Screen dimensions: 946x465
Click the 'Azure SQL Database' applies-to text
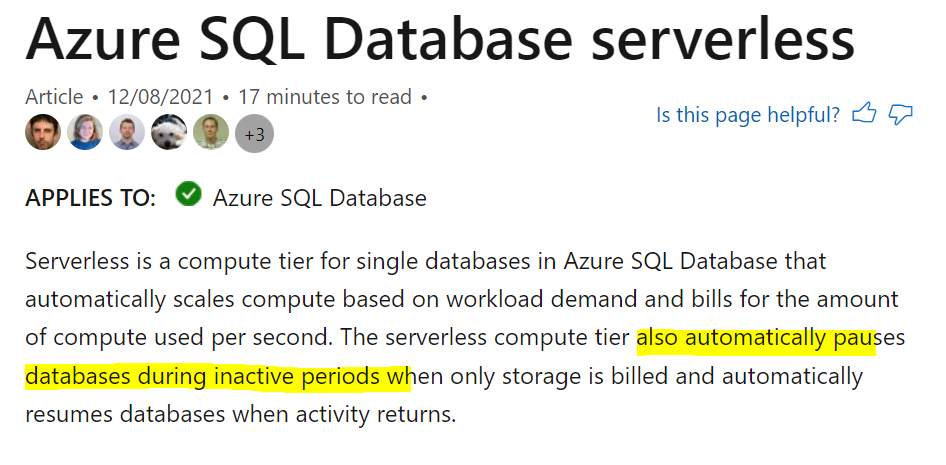[x=320, y=198]
